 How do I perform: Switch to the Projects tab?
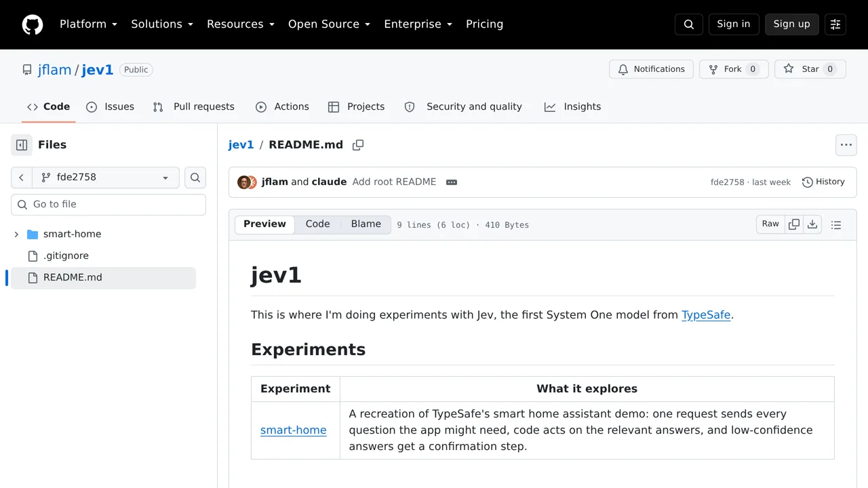[x=357, y=107]
